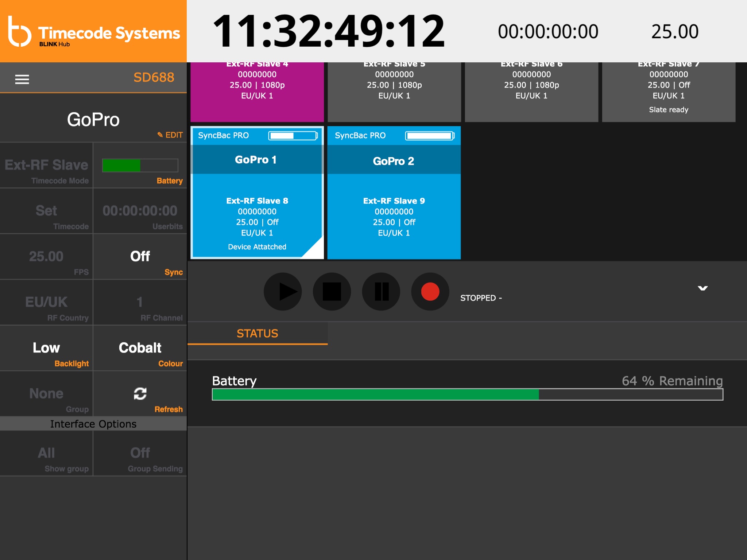Click the Timecode Systems BLINK Hub logo

pyautogui.click(x=93, y=31)
